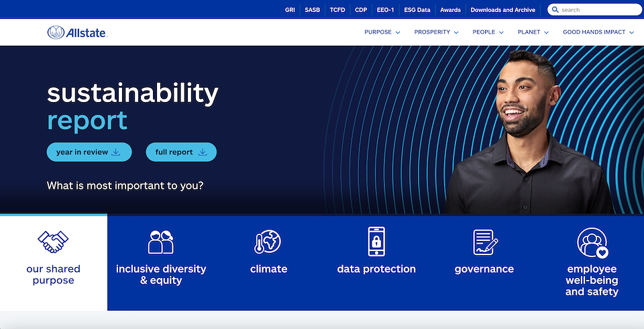The image size is (644, 329).
Task: Select employee well-being and safety label
Action: click(592, 280)
